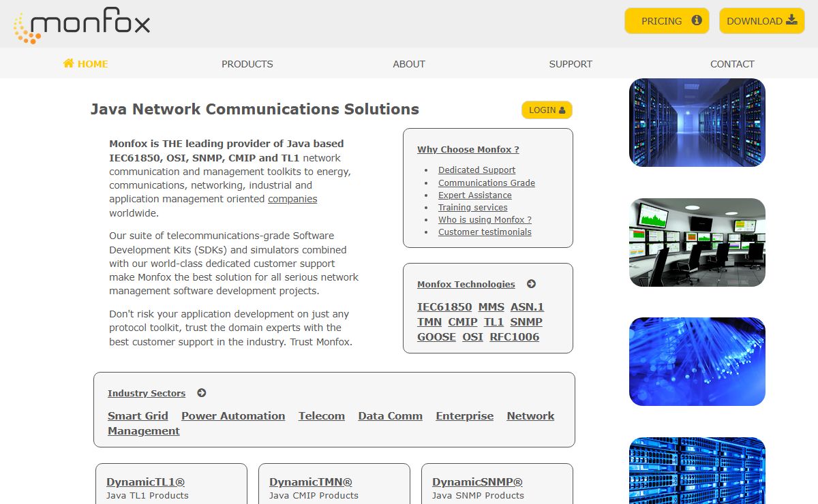
Task: Click the arrow icon next to Industry Sectors
Action: (x=201, y=393)
